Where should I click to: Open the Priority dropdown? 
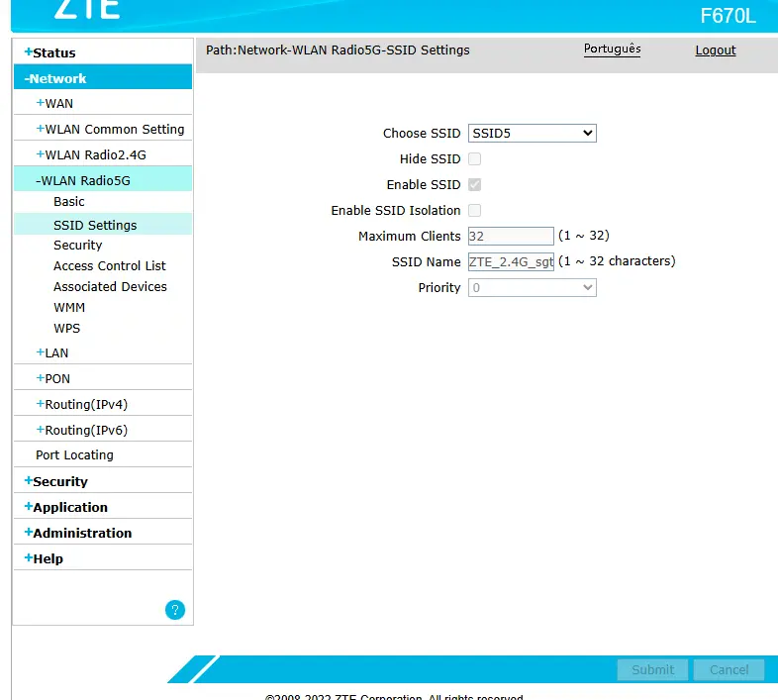pos(532,287)
